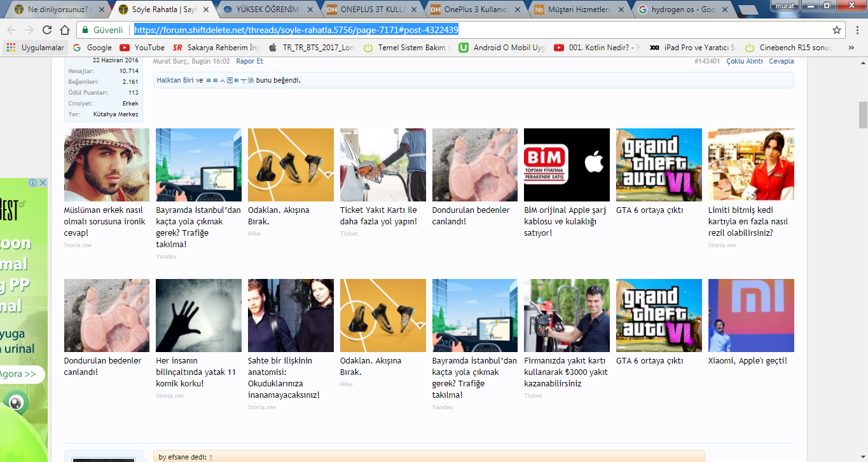
Task: Open the Chrome three-dot menu
Action: tap(857, 30)
